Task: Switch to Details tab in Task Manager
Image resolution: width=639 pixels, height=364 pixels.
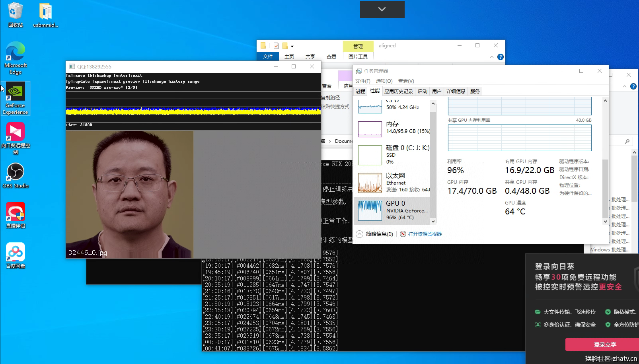Action: (456, 91)
